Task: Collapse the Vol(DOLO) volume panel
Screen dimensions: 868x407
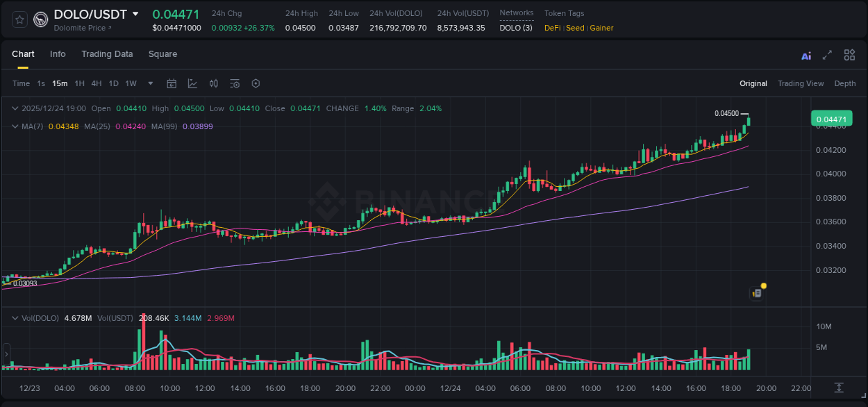Action: [x=15, y=317]
